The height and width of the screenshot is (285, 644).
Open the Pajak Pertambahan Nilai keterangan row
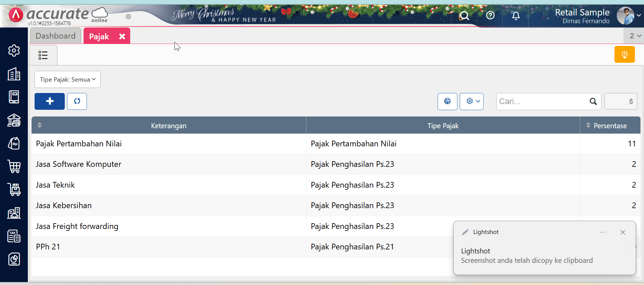(169, 144)
